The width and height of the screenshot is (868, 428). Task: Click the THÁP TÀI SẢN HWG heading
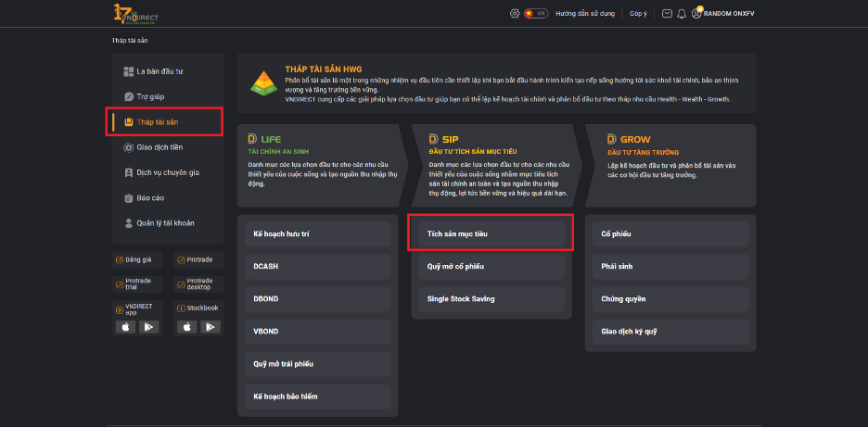pyautogui.click(x=324, y=69)
